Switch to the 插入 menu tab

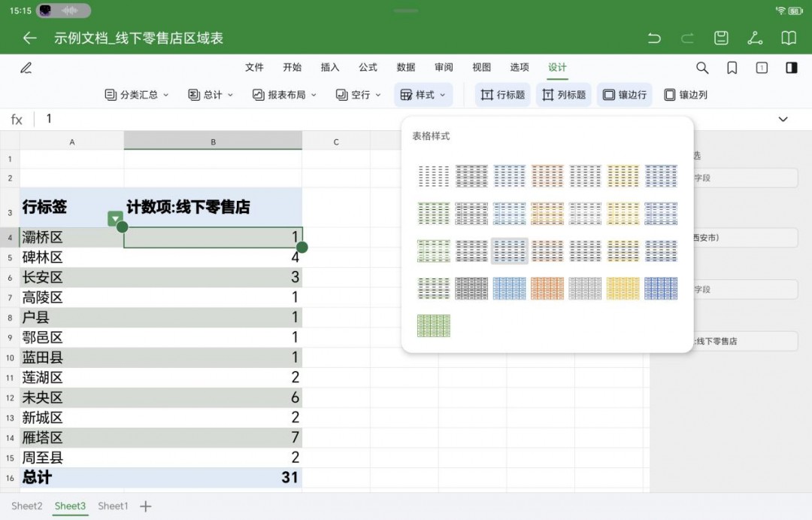330,67
